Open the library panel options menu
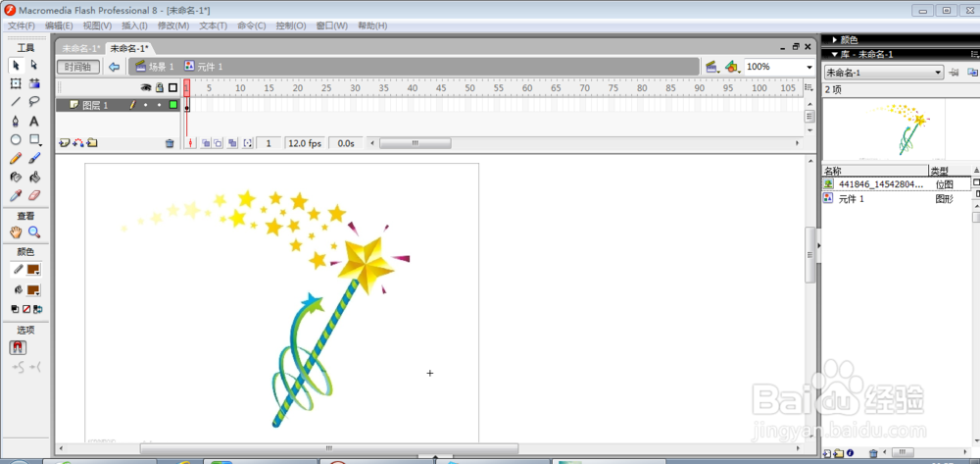 pos(974,54)
